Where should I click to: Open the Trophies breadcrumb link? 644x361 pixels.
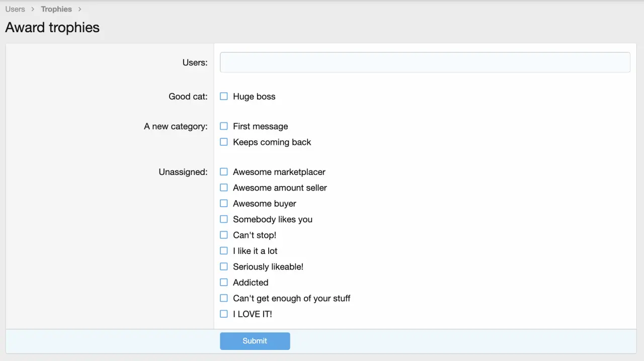pos(56,9)
